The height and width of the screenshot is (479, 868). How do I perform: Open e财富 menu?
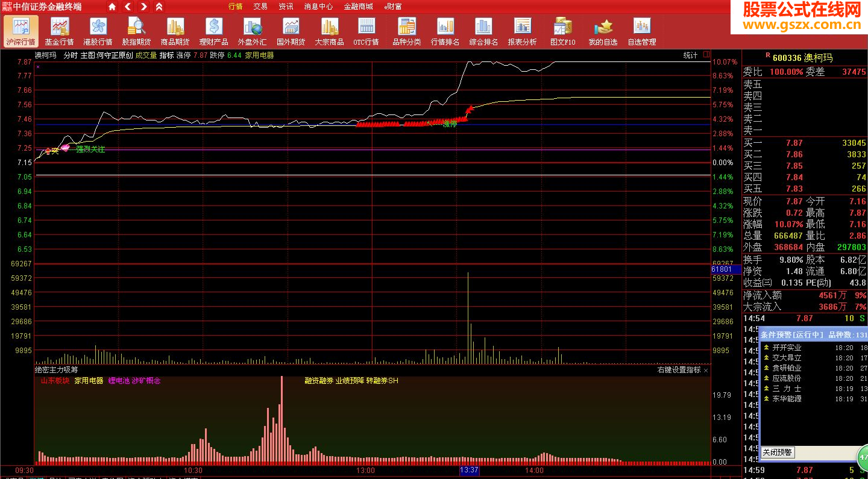[393, 7]
